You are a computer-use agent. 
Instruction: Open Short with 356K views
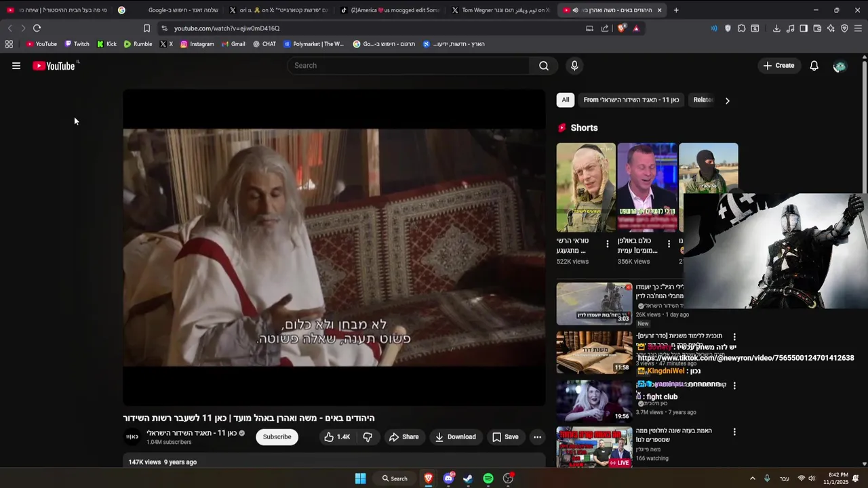(647, 187)
